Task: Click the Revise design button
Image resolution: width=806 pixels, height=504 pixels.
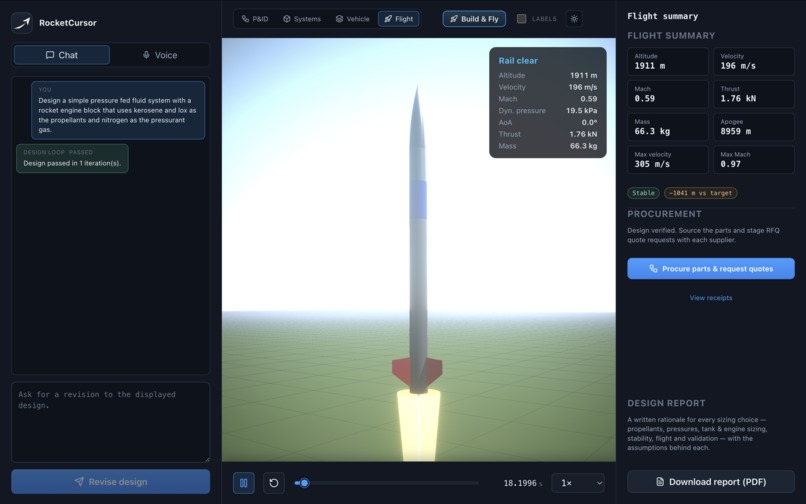Action: (111, 482)
